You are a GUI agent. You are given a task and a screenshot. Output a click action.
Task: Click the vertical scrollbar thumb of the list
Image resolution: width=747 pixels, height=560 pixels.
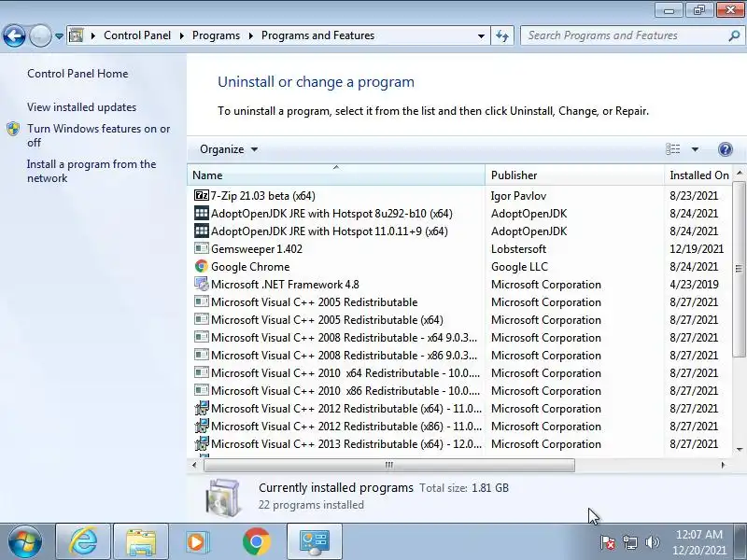click(x=739, y=269)
